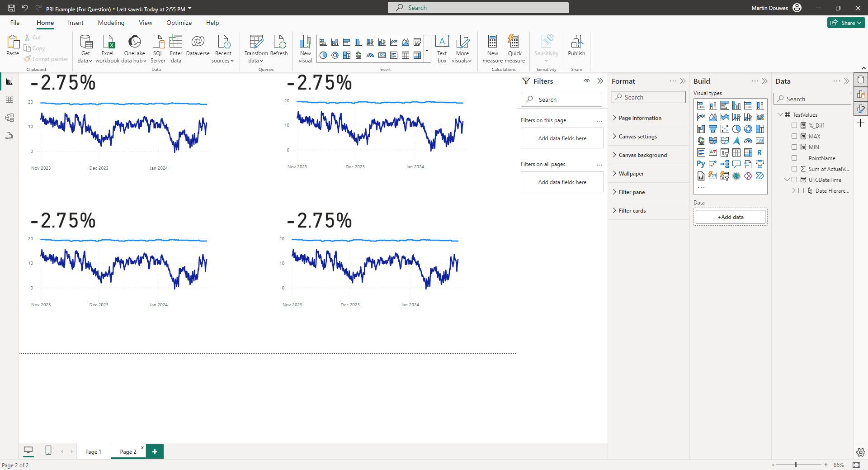Check the UTCDateTime field checkbox
The height and width of the screenshot is (470, 868).
click(794, 180)
